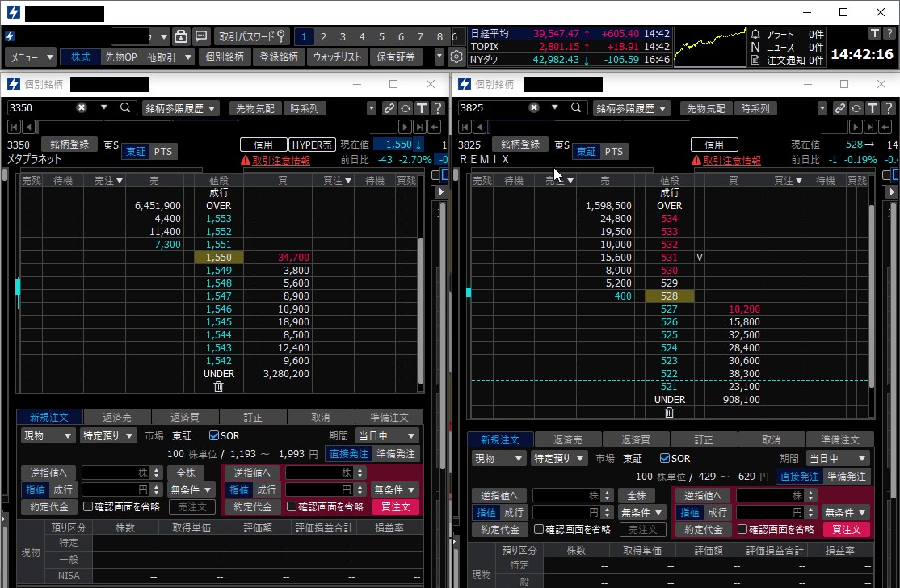Open the 特定預り dropdown in the 3825 order form

pos(558,458)
